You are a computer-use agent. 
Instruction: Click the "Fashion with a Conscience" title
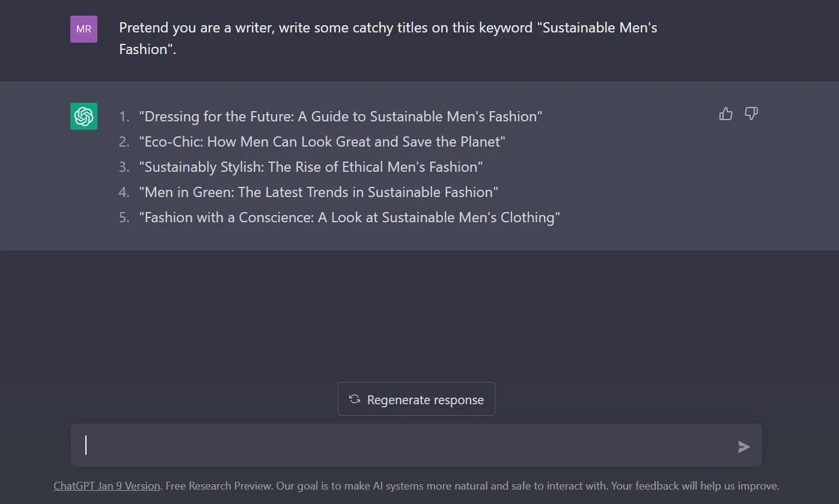349,217
